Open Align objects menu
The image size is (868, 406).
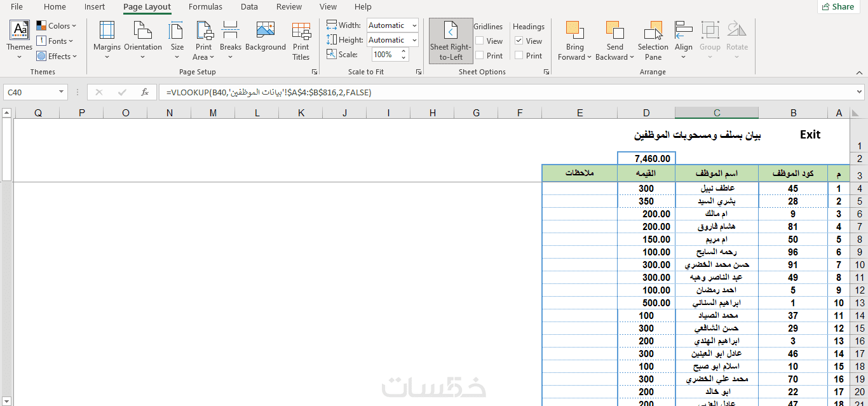coord(684,41)
